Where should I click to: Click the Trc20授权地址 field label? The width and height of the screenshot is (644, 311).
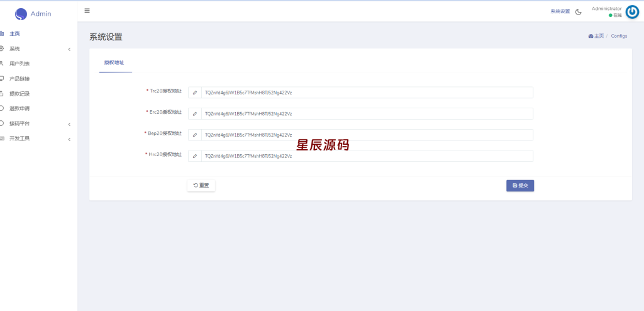(165, 91)
